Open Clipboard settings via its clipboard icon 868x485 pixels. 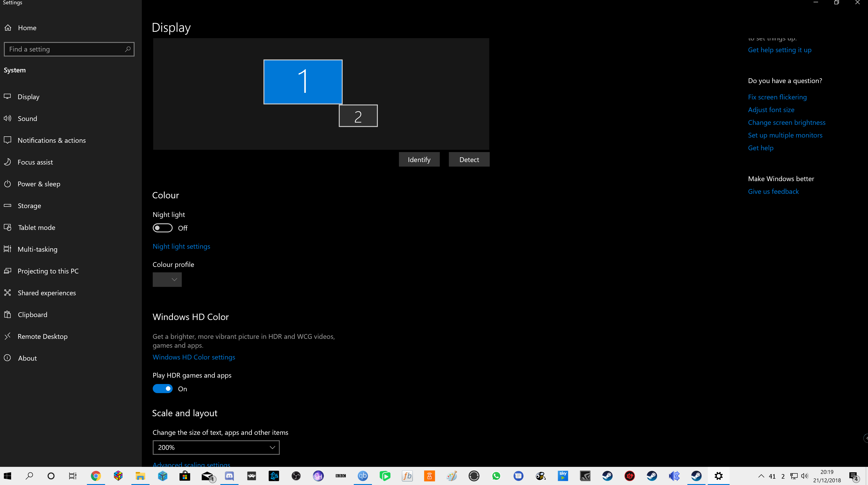click(x=7, y=315)
